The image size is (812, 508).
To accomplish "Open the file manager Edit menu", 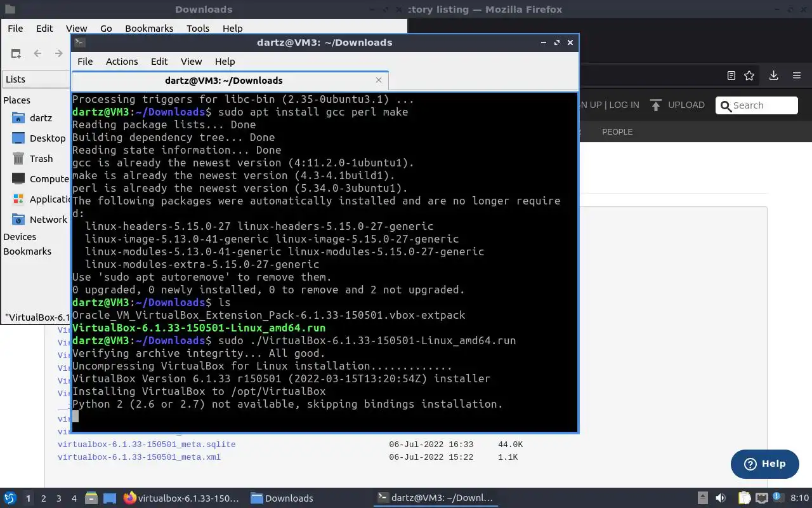I will 44,29.
